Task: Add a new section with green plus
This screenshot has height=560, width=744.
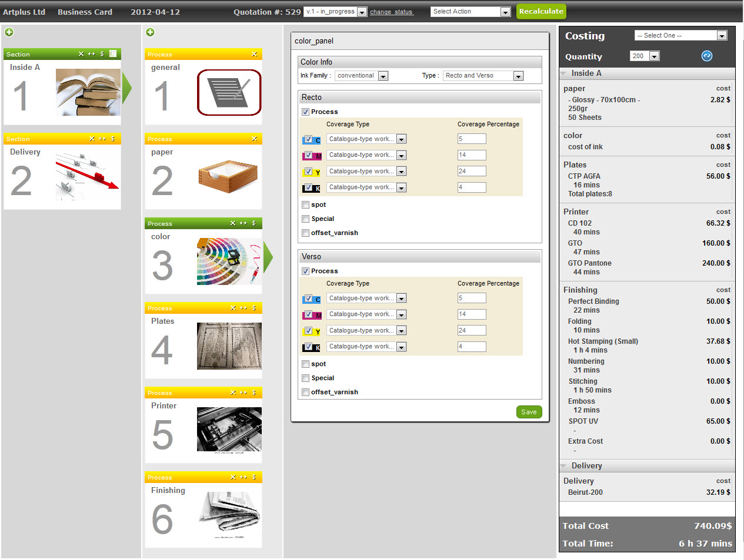Action: click(9, 32)
